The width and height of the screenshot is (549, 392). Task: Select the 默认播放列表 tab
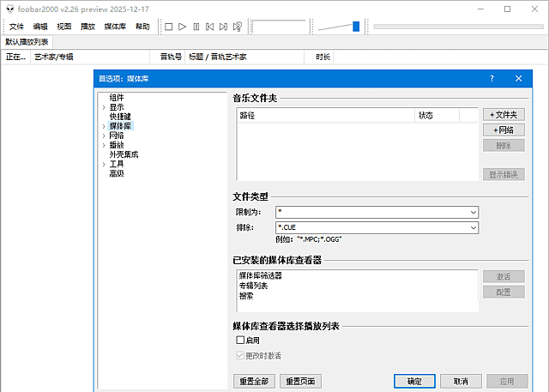click(27, 42)
